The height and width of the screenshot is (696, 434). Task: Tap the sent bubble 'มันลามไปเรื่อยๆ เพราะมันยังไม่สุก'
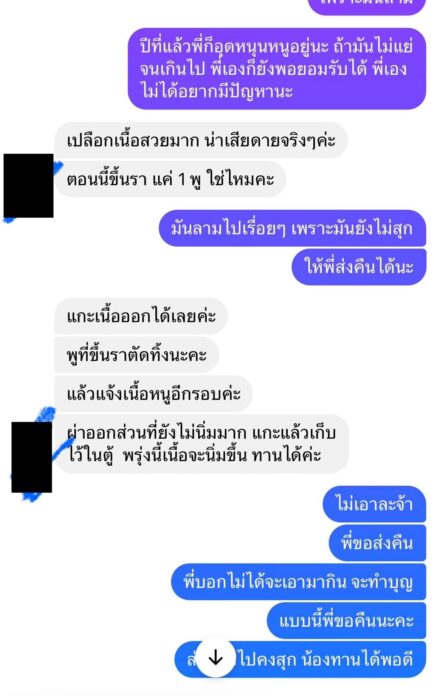[x=292, y=229]
